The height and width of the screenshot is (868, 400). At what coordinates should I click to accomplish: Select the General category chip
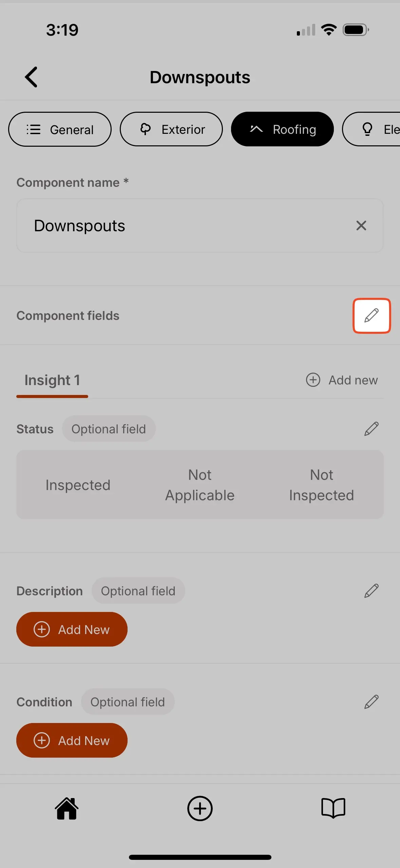pyautogui.click(x=60, y=129)
